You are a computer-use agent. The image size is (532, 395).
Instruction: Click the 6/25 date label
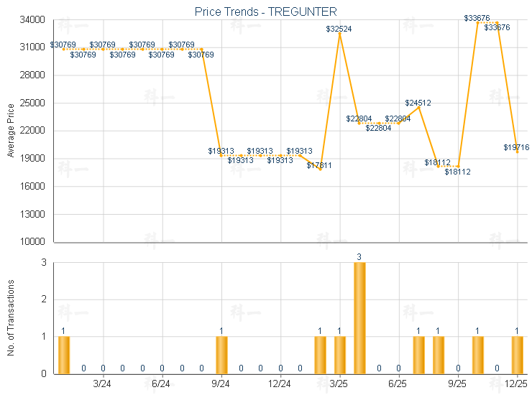point(398,385)
